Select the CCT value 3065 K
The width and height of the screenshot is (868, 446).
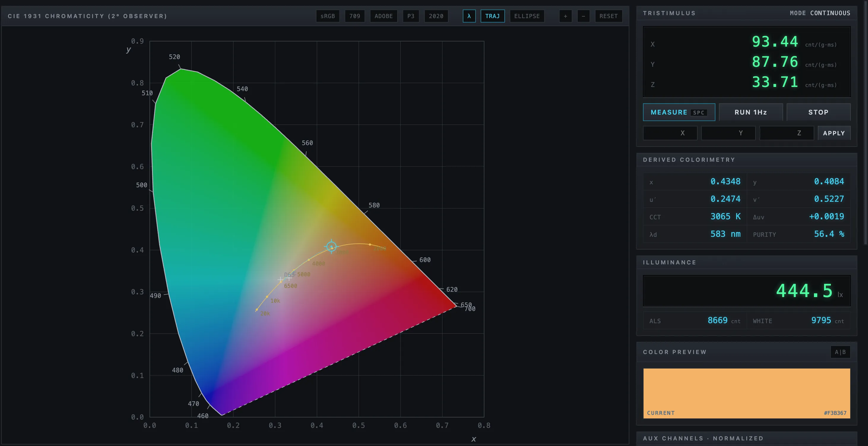pyautogui.click(x=726, y=217)
